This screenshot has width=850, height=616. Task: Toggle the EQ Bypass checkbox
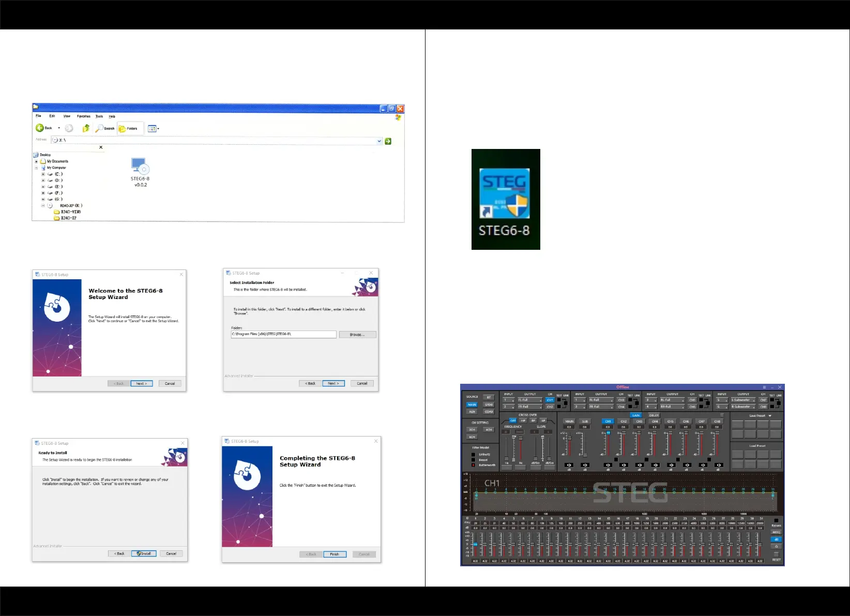click(776, 520)
